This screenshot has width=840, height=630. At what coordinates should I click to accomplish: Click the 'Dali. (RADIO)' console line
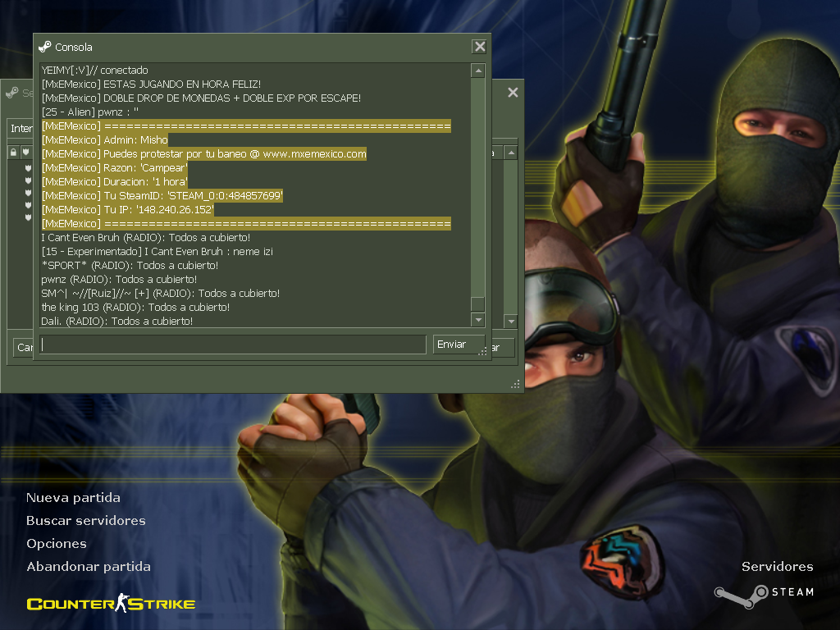tap(116, 321)
